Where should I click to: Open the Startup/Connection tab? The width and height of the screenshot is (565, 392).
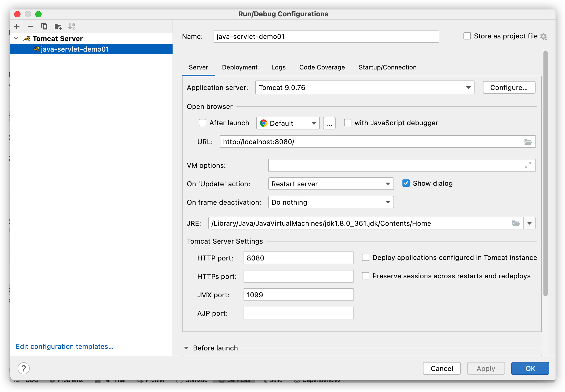(x=387, y=67)
